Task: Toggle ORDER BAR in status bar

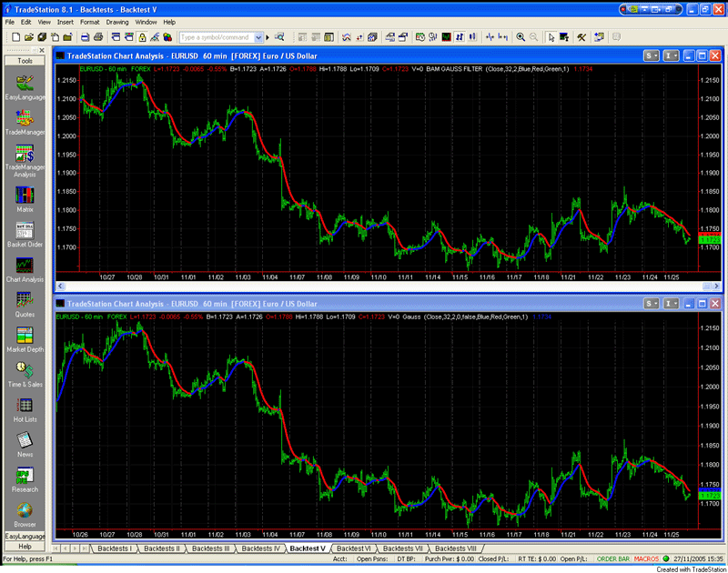Action: 612,558
